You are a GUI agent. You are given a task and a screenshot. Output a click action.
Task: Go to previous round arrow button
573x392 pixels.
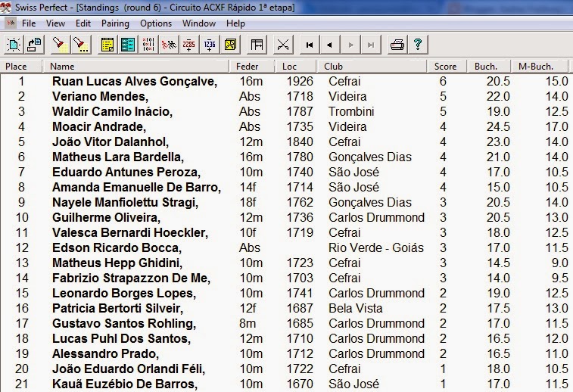pyautogui.click(x=330, y=45)
